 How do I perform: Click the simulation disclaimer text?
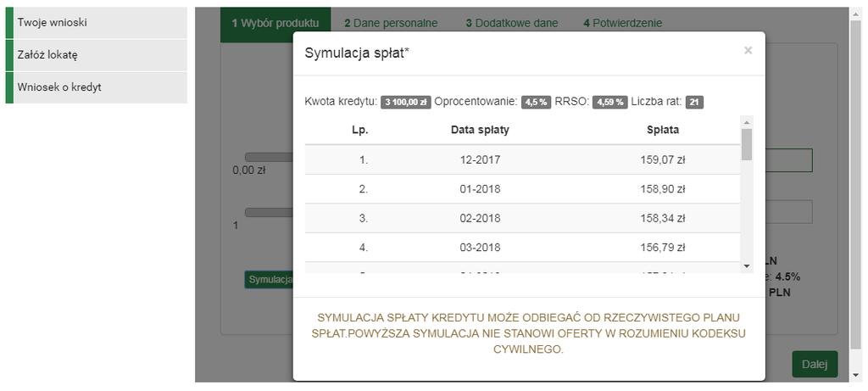tap(529, 334)
